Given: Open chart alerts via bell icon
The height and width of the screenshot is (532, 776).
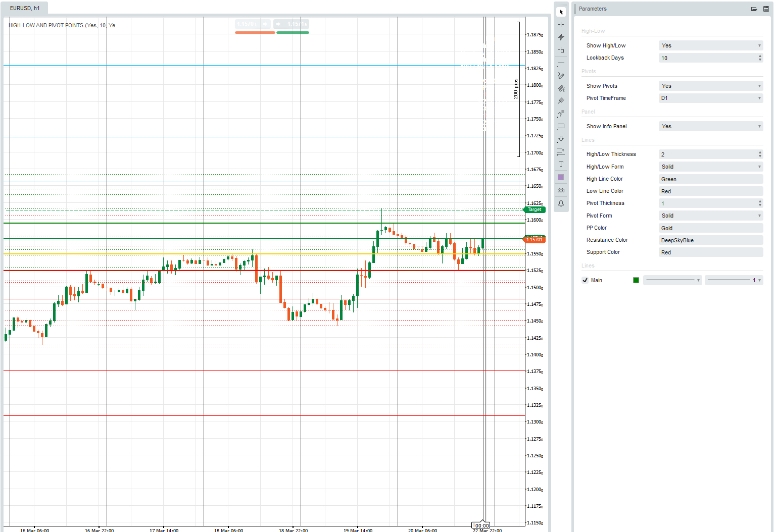Looking at the screenshot, I should [x=561, y=203].
